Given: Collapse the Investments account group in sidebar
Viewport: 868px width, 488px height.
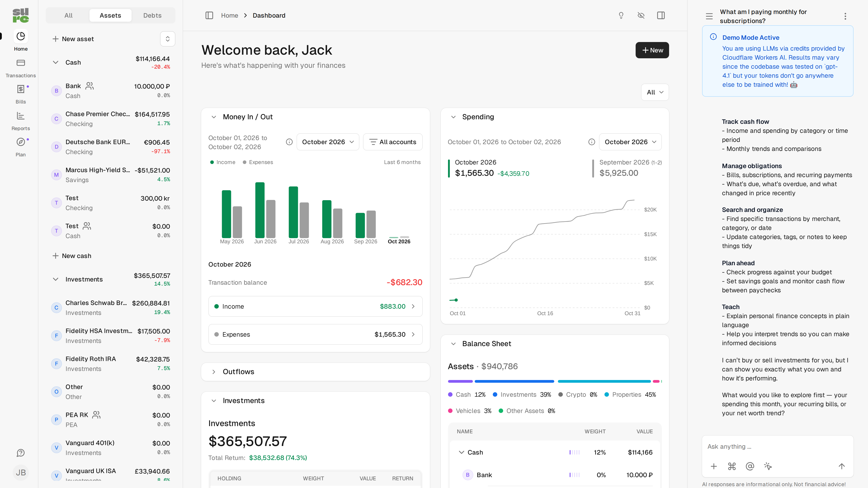Looking at the screenshot, I should 56,279.
